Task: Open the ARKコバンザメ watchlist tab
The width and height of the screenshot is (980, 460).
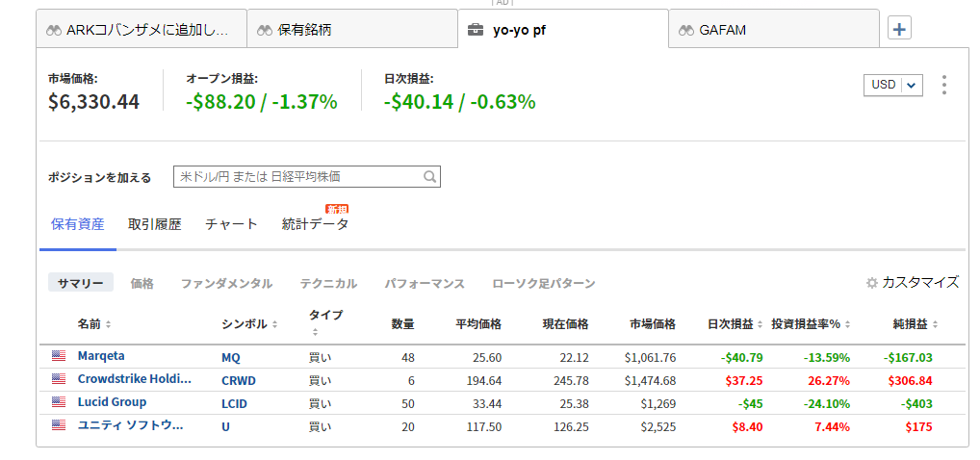Action: click(142, 30)
